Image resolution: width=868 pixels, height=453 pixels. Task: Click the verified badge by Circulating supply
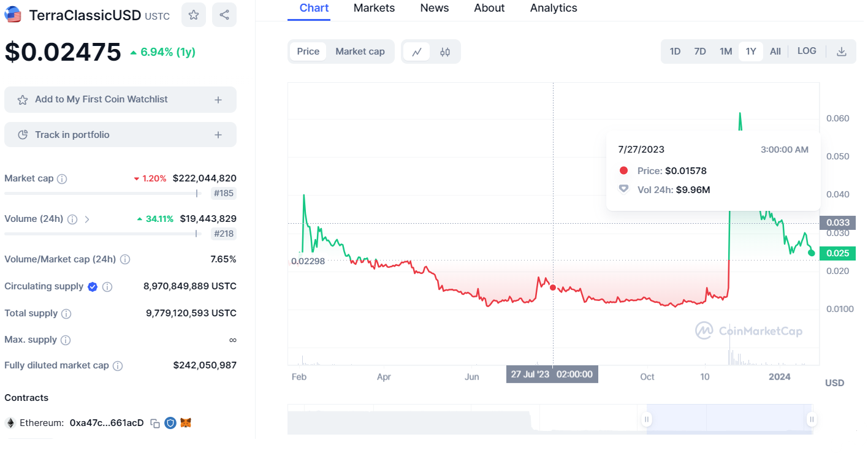[x=93, y=286]
